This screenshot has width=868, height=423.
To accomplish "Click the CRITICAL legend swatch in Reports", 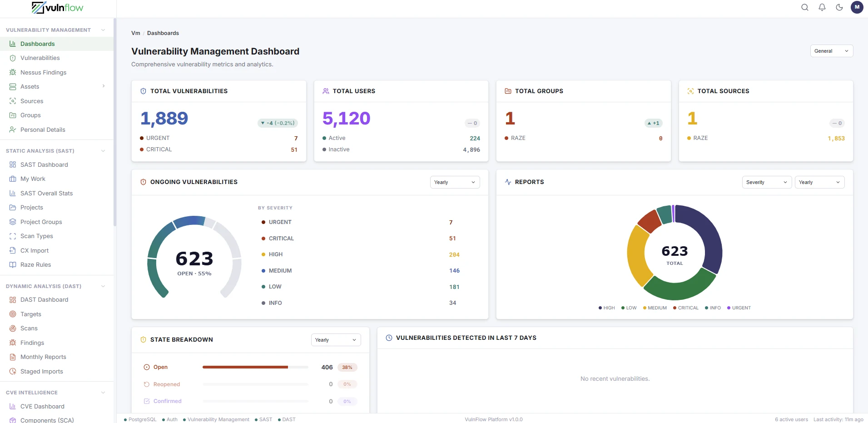I will (675, 308).
